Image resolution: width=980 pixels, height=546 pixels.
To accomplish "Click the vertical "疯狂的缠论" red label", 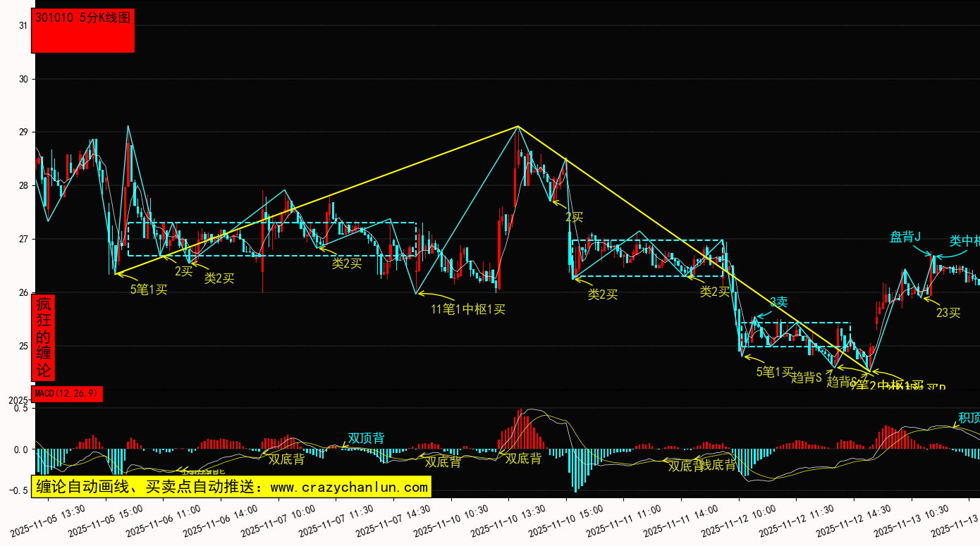I will click(x=44, y=337).
